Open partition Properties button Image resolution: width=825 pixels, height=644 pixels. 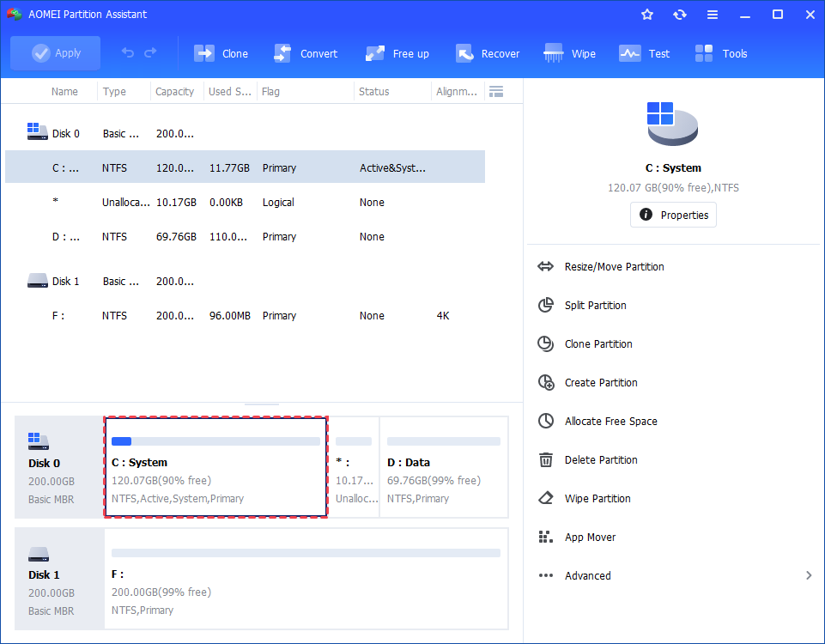(x=673, y=215)
